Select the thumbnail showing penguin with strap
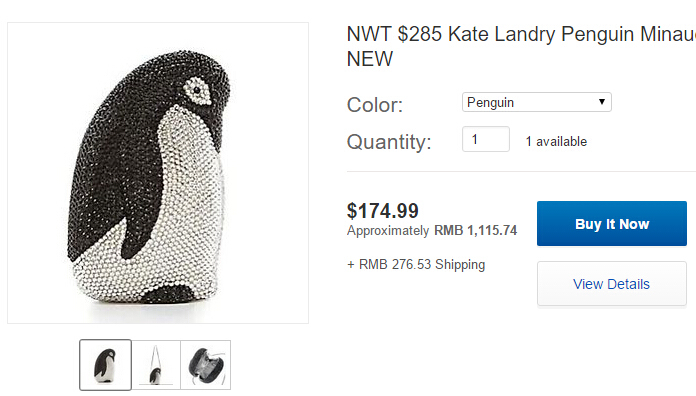The width and height of the screenshot is (696, 396). click(x=156, y=365)
